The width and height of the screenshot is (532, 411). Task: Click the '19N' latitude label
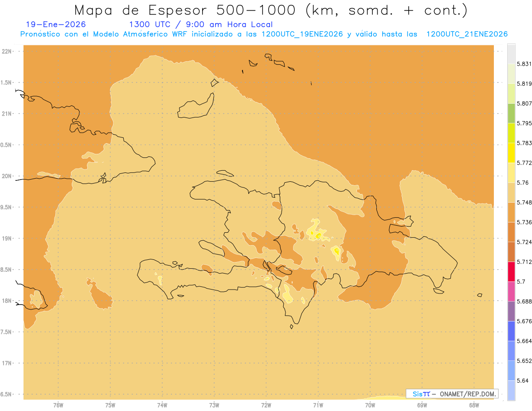7,238
